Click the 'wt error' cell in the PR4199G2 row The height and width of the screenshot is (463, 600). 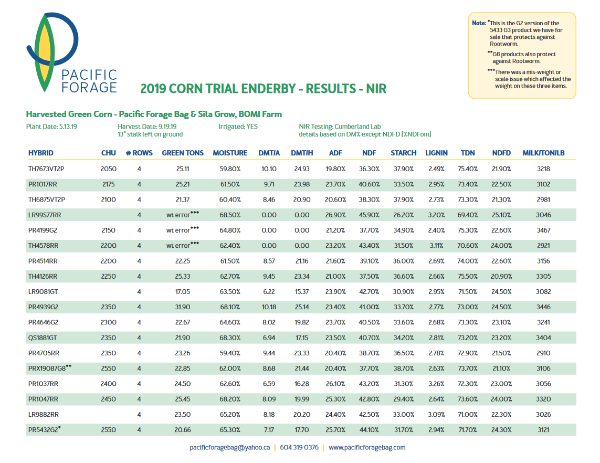pyautogui.click(x=182, y=230)
